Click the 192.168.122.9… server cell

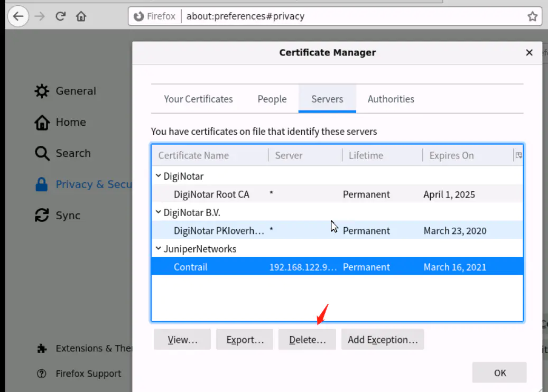point(303,267)
